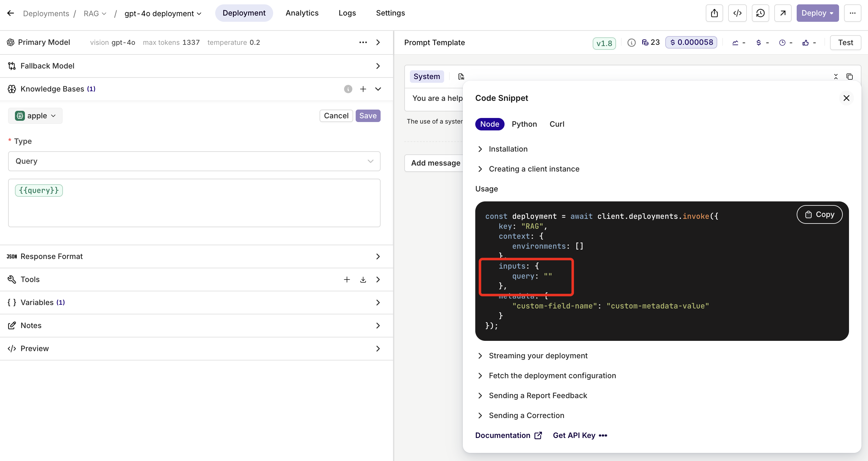Click the Get API Key link

pos(573,435)
